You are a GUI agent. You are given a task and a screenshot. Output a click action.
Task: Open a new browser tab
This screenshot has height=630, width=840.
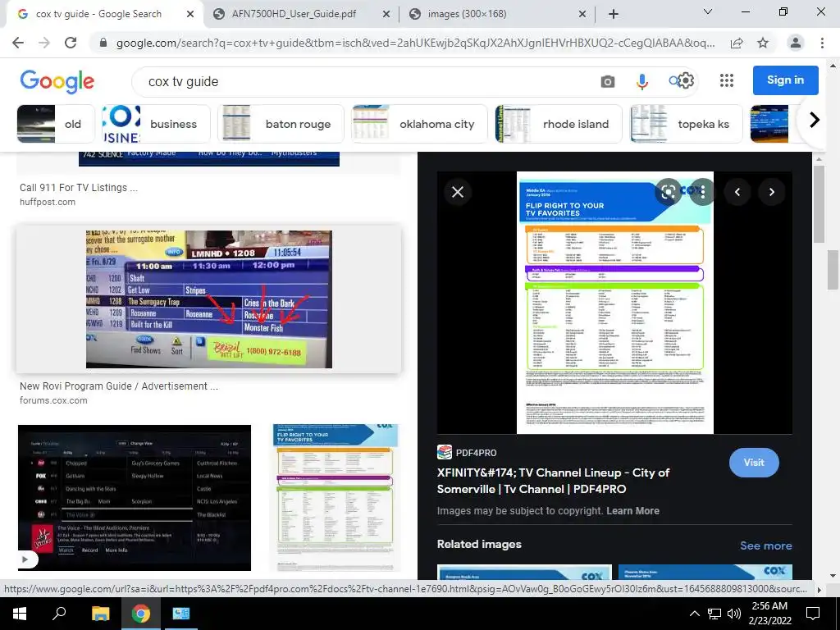614,15
